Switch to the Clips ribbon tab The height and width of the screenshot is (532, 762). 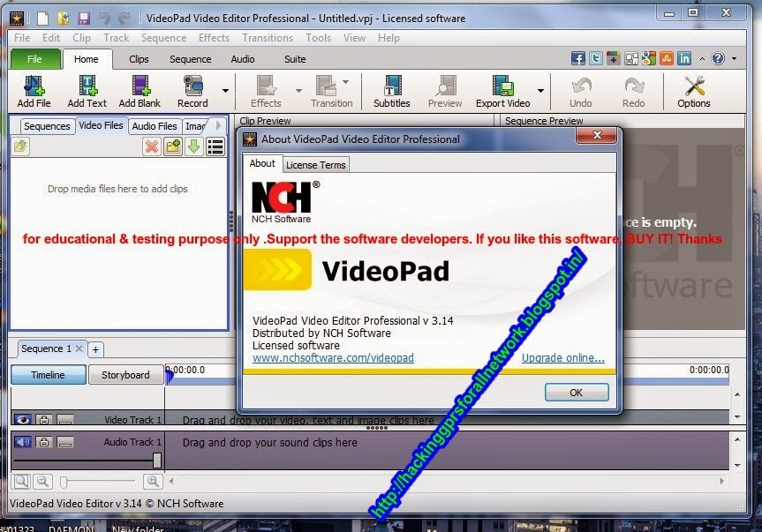point(139,59)
